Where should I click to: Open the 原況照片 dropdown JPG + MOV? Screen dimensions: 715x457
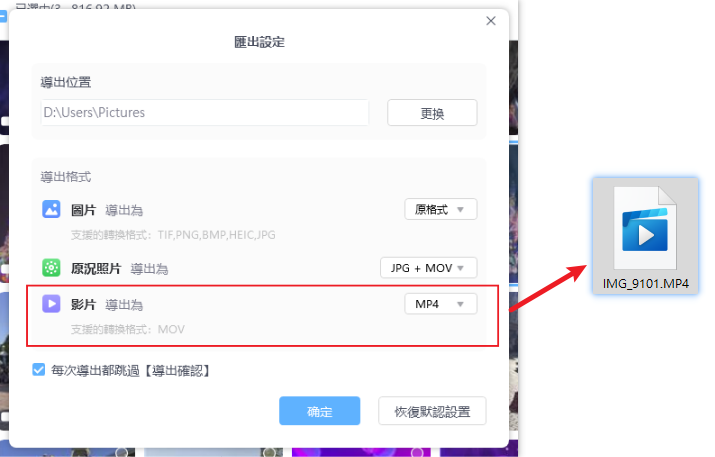point(429,268)
